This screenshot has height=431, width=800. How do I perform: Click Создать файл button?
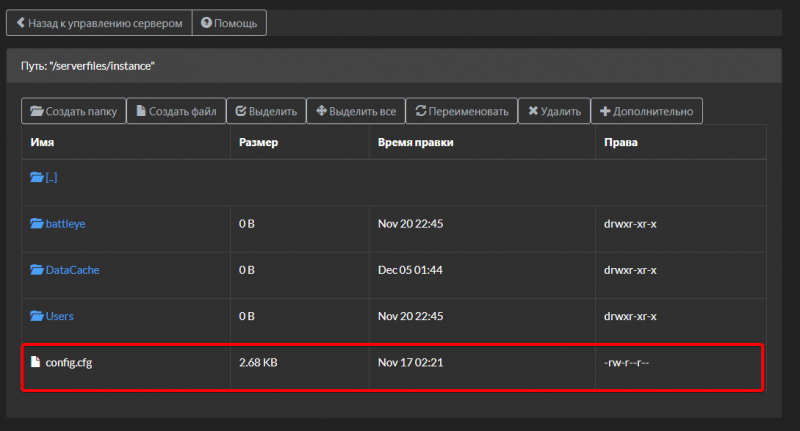pos(176,111)
